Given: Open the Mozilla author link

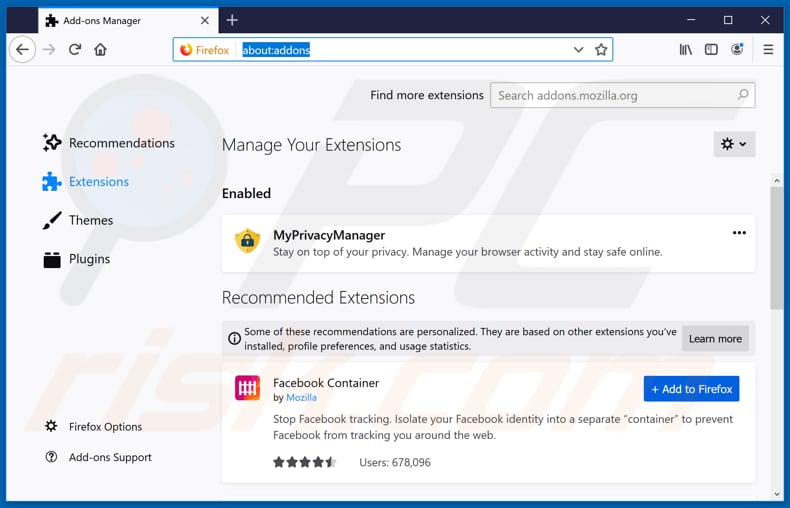Looking at the screenshot, I should coord(301,397).
